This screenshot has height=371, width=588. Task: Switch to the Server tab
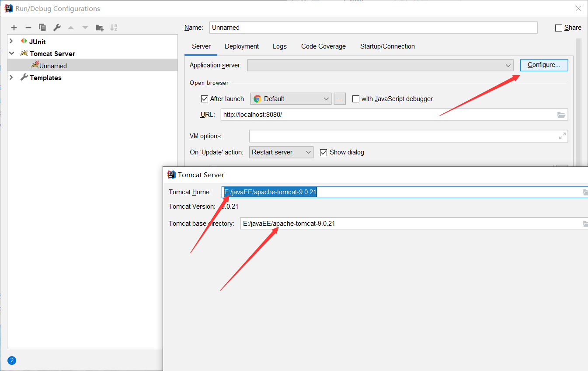point(201,46)
